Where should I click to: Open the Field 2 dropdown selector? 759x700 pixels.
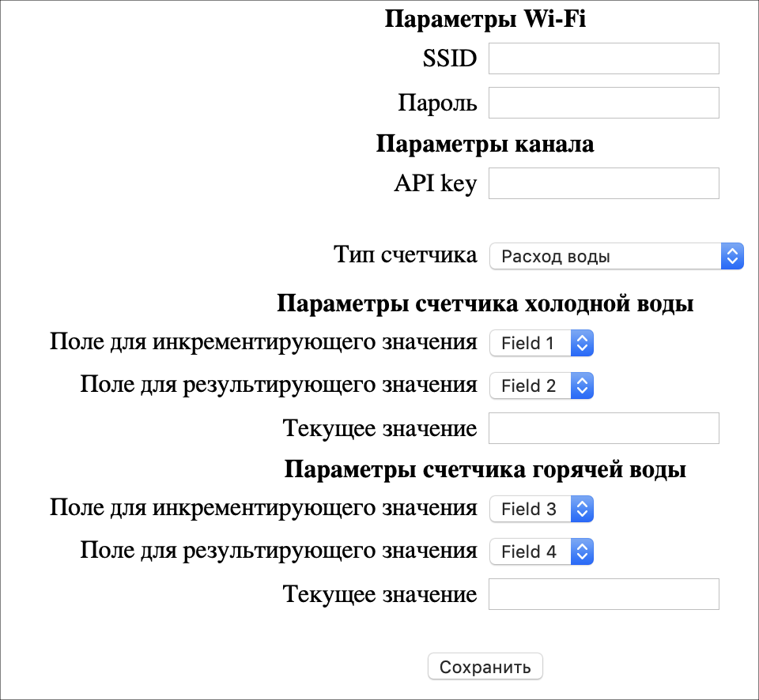(x=542, y=386)
